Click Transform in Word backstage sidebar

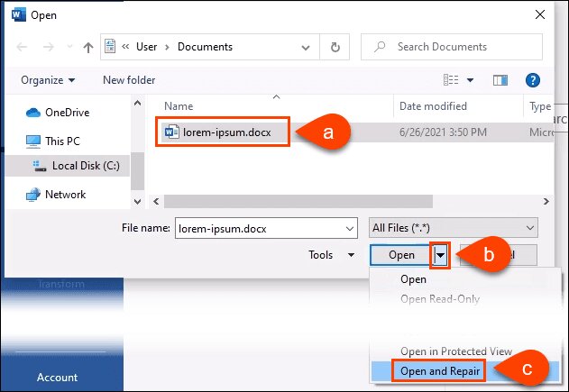tap(61, 284)
